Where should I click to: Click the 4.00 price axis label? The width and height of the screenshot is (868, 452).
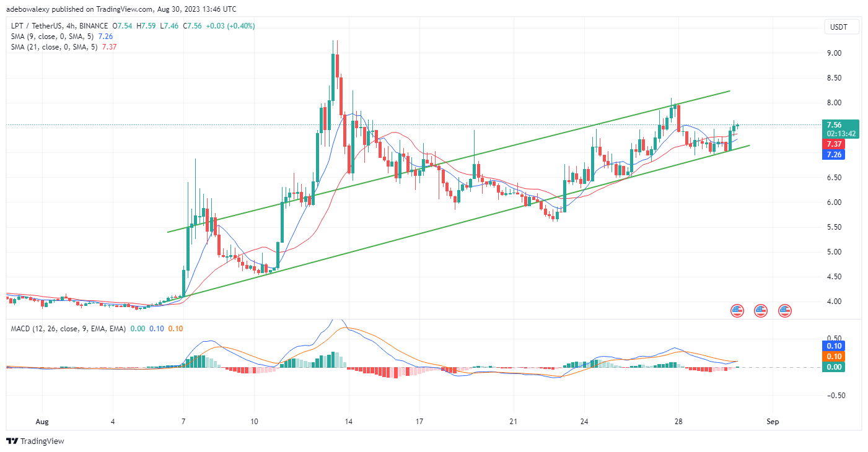pyautogui.click(x=834, y=302)
